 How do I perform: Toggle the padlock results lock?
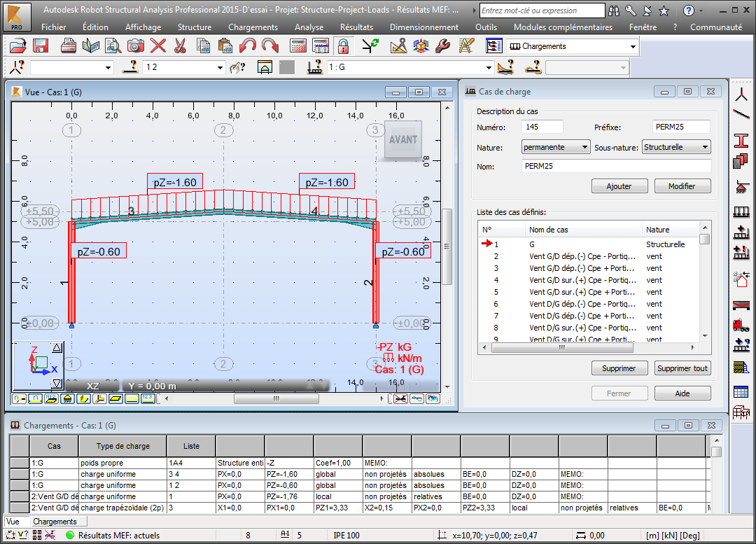[x=342, y=46]
